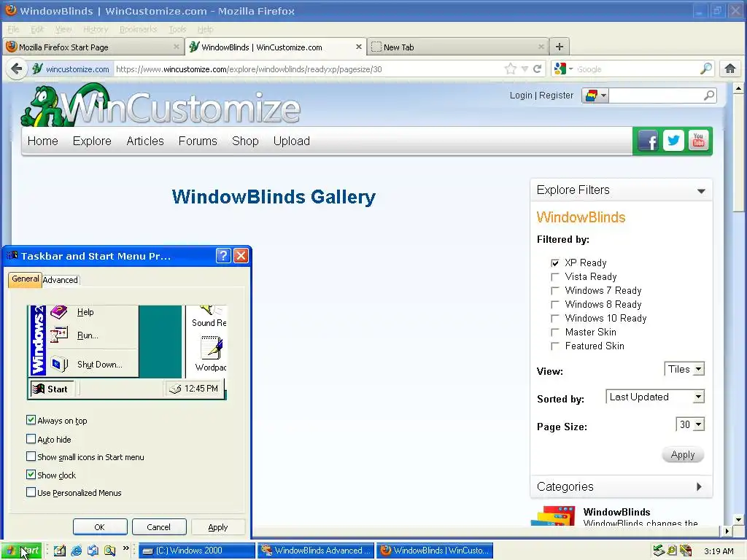This screenshot has height=560, width=747.
Task: Check the Windows 8 Ready filter
Action: coord(555,304)
